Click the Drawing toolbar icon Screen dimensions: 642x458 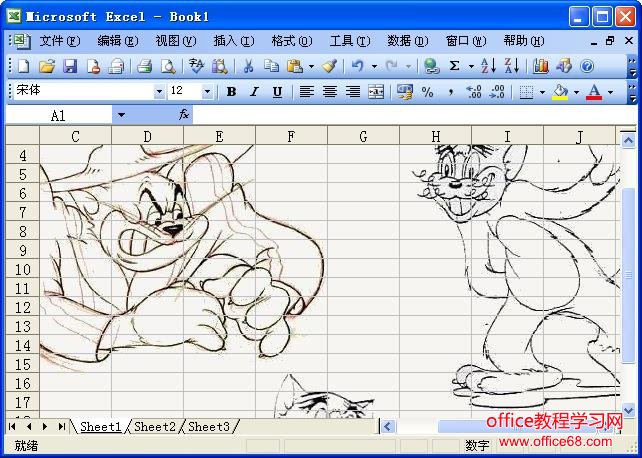564,66
